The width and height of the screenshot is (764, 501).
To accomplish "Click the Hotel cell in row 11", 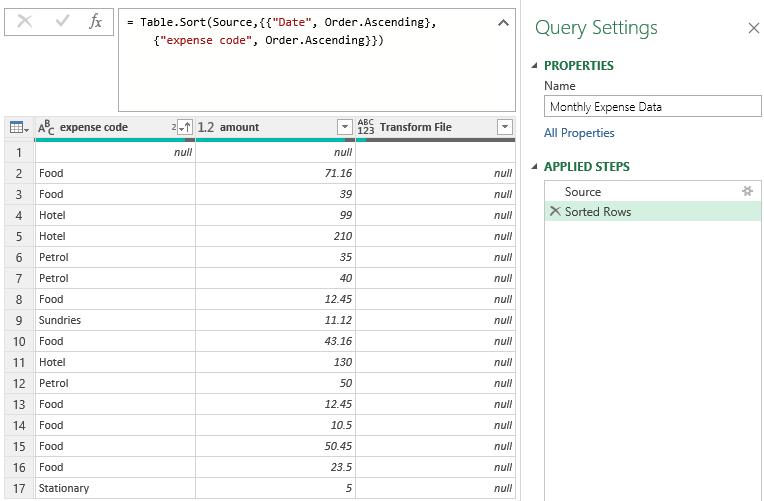I will point(115,362).
